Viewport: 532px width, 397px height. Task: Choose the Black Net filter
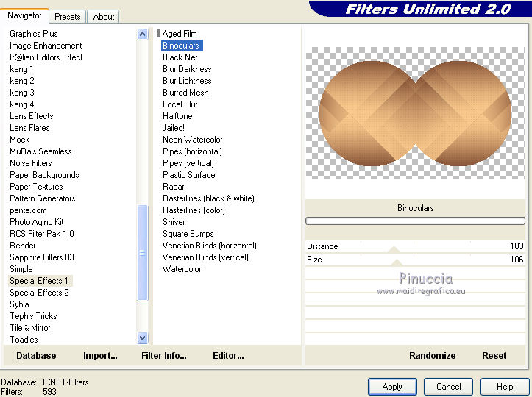tap(180, 57)
